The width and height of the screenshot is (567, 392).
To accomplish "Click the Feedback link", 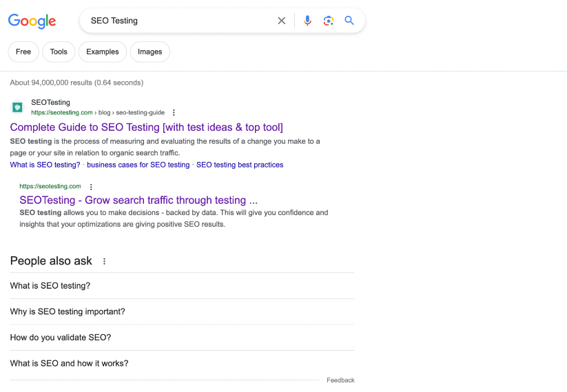I will [x=340, y=380].
